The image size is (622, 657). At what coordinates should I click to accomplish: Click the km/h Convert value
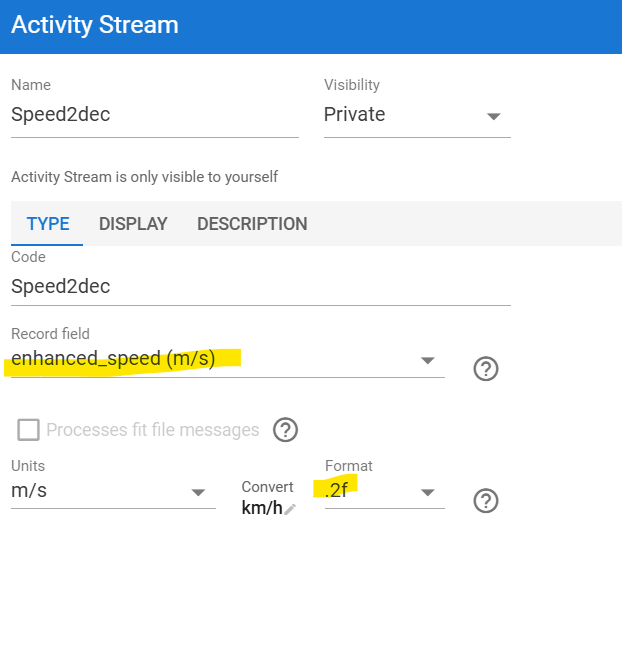261,508
